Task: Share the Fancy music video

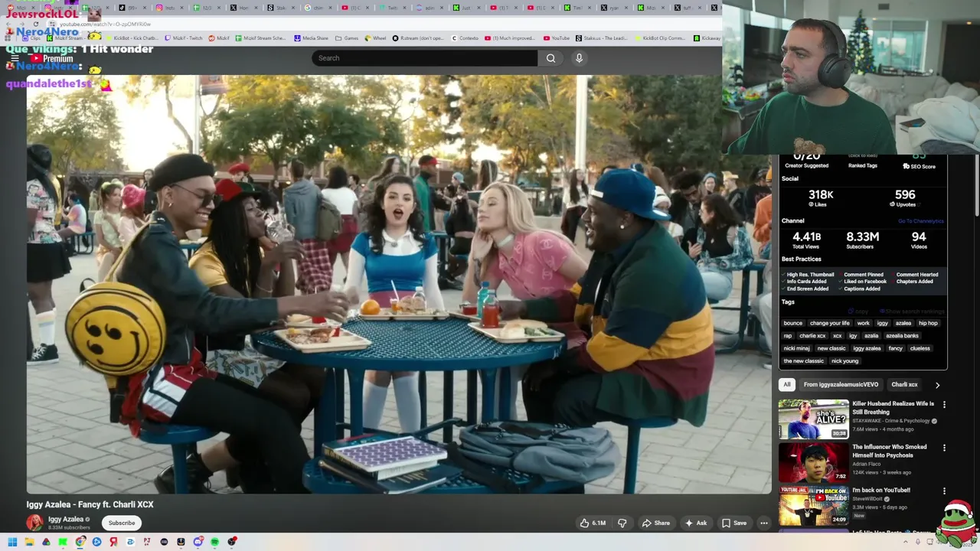Action: tap(655, 523)
